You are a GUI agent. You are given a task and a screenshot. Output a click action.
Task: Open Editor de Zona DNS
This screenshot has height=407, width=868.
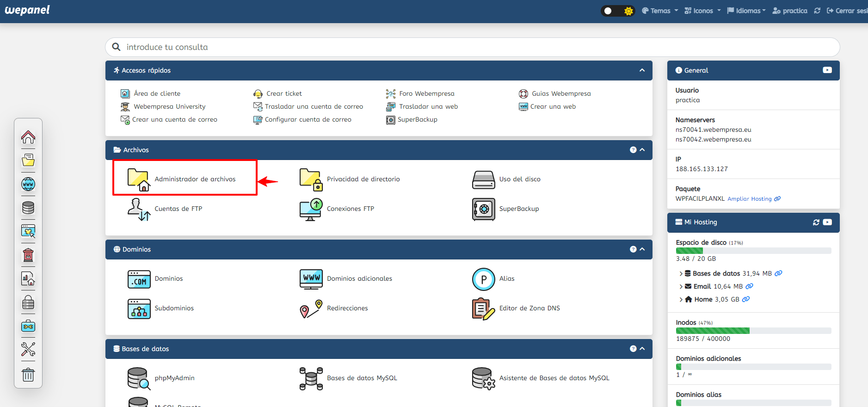tap(516, 308)
